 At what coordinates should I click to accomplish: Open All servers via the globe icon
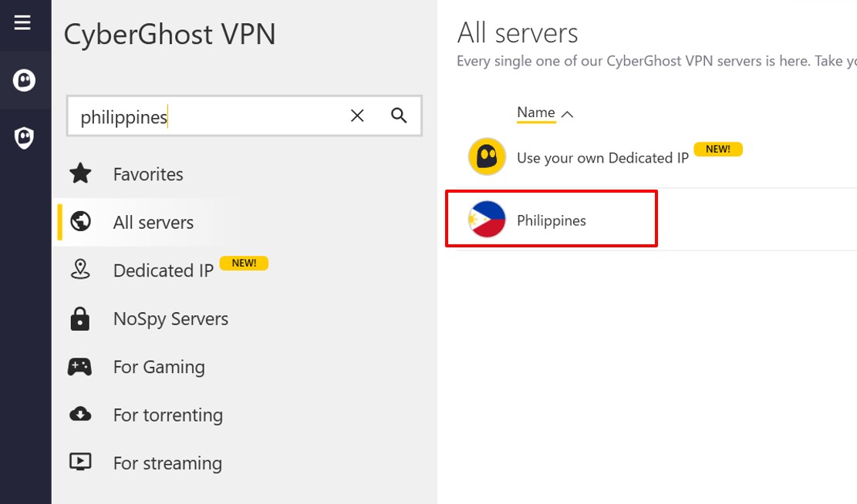coord(80,222)
